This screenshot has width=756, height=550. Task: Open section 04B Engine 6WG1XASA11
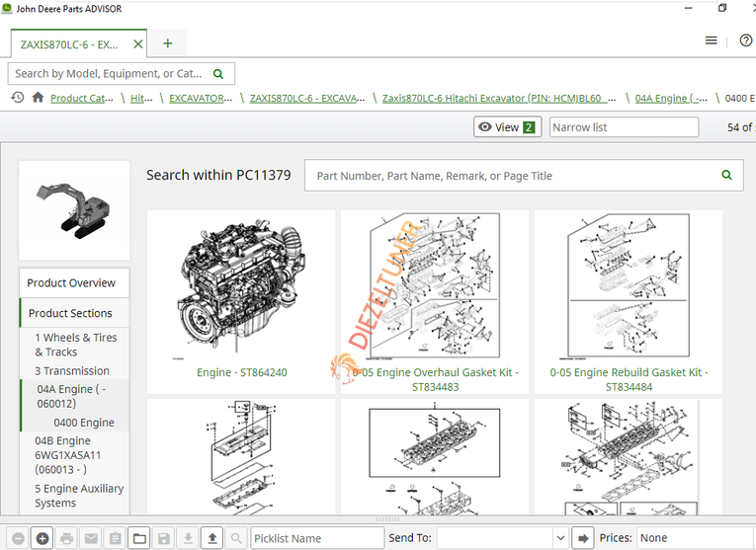68,455
